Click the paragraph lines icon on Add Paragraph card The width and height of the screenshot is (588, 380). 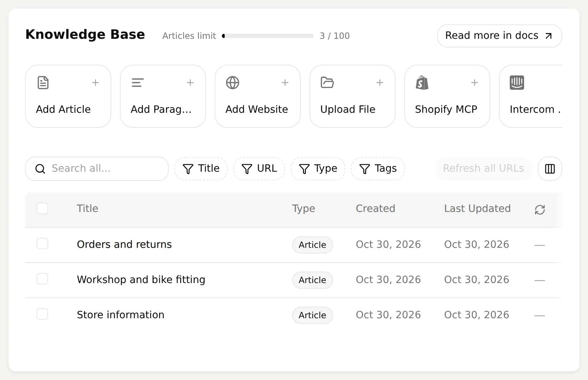coord(138,83)
